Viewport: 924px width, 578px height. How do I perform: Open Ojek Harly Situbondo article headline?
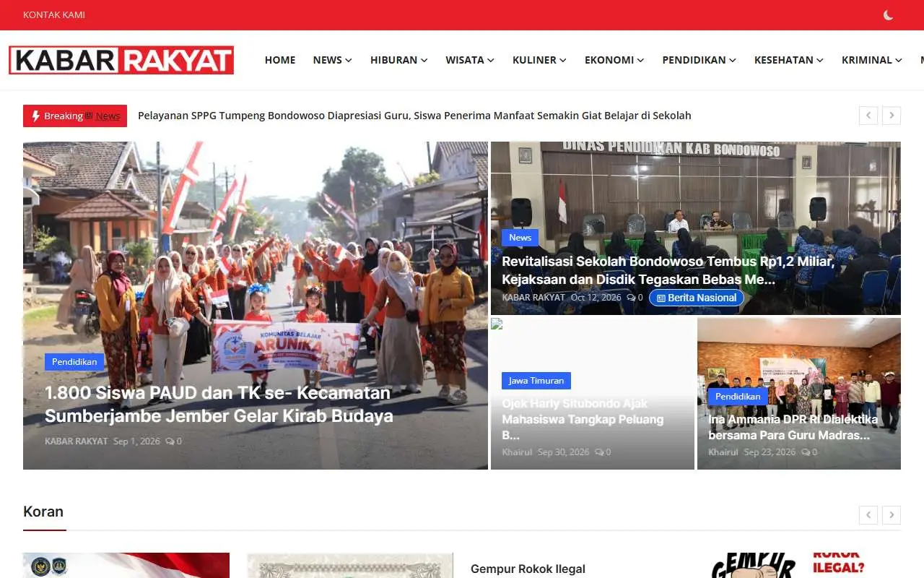583,419
